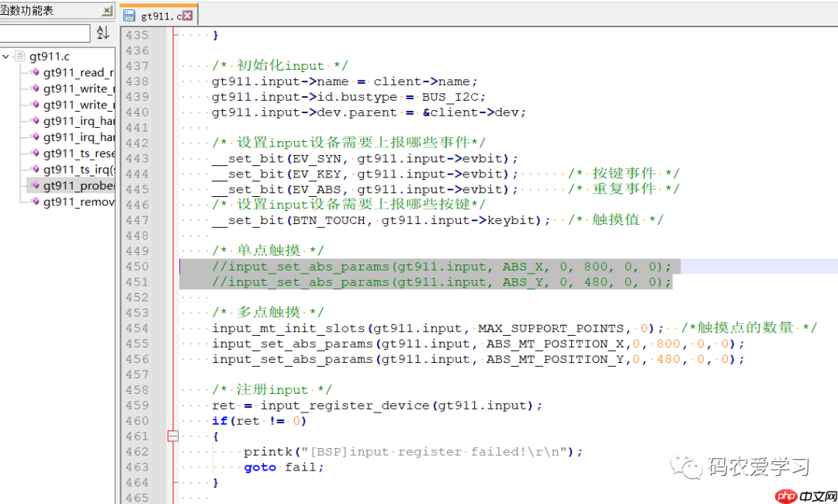
Task: Click on input_register_device call
Action: point(345,406)
